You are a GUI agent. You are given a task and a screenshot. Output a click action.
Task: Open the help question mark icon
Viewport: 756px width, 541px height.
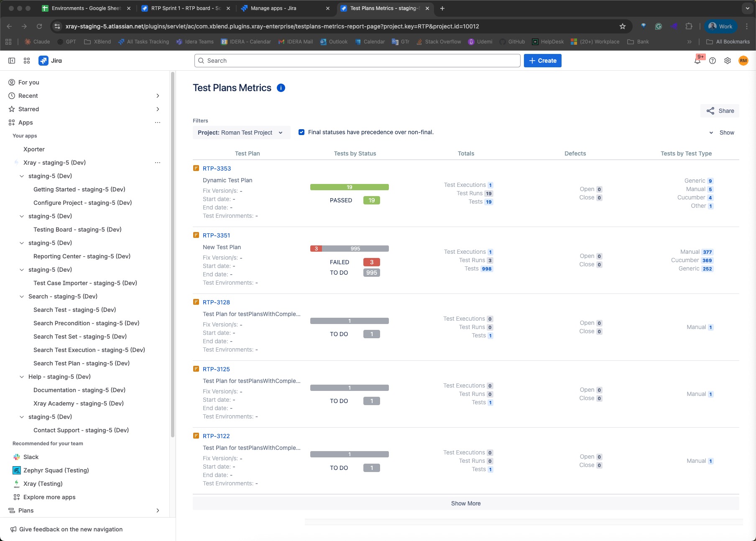pyautogui.click(x=713, y=61)
